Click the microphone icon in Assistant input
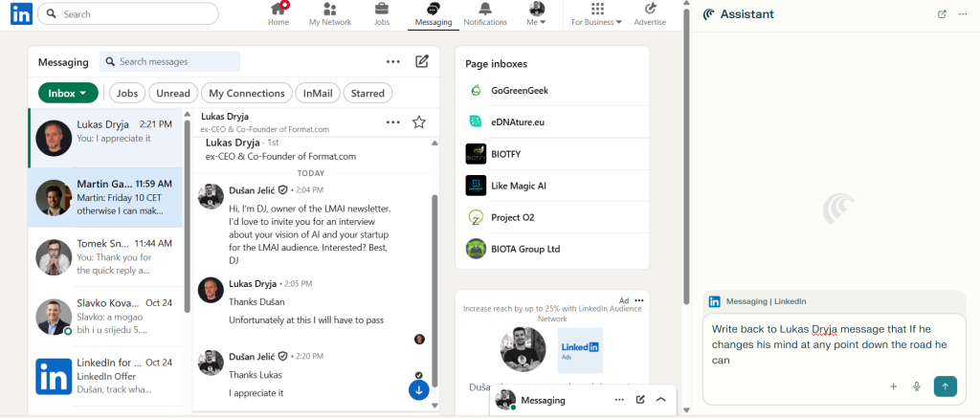Screen dimensions: 980x418 [917, 386]
